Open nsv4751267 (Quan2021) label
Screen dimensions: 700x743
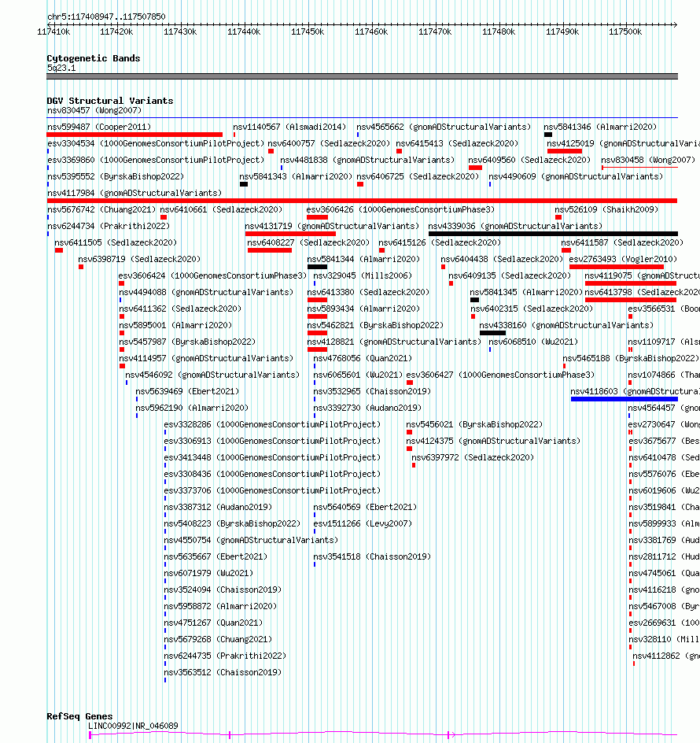click(x=213, y=623)
